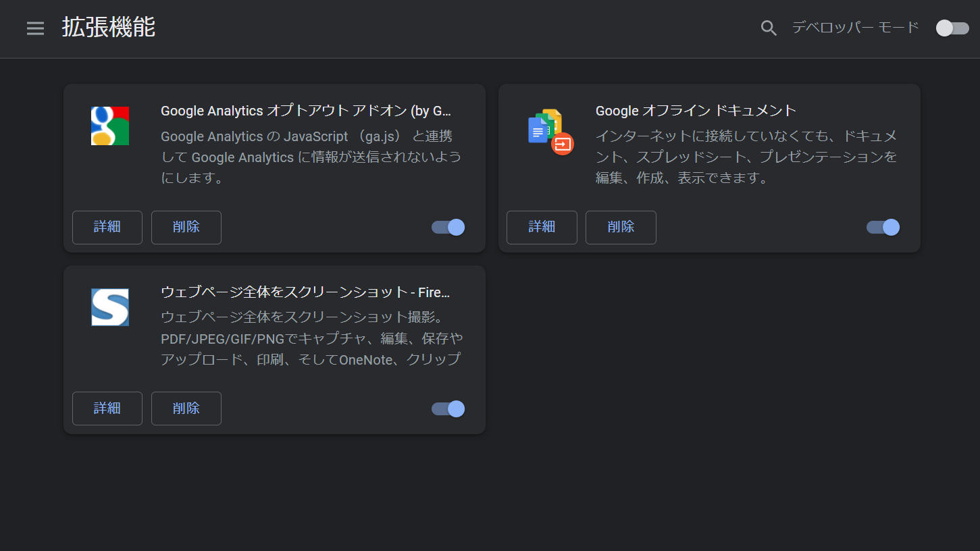
Task: Click the FireShot screenshot extension S icon
Action: pyautogui.click(x=109, y=307)
